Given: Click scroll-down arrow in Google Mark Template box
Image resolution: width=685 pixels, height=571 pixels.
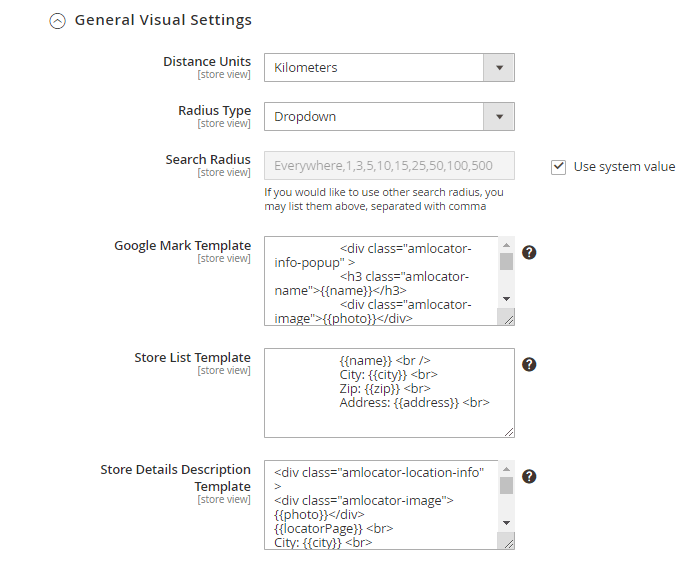Looking at the screenshot, I should coord(507,299).
